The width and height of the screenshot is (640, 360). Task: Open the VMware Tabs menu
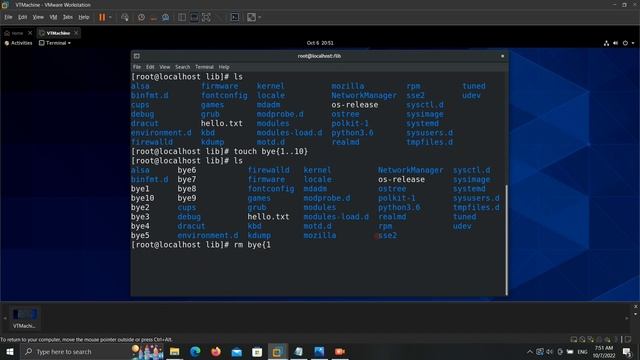(68, 17)
